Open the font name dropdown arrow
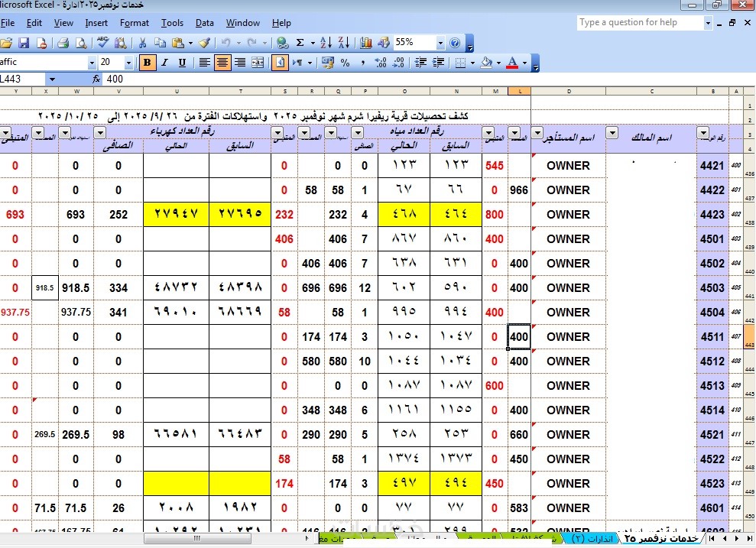The height and width of the screenshot is (548, 756). click(x=92, y=63)
